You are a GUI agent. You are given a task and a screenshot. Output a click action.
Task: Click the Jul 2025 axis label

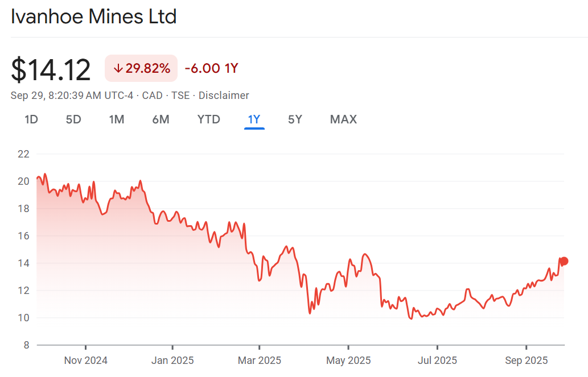[437, 361]
